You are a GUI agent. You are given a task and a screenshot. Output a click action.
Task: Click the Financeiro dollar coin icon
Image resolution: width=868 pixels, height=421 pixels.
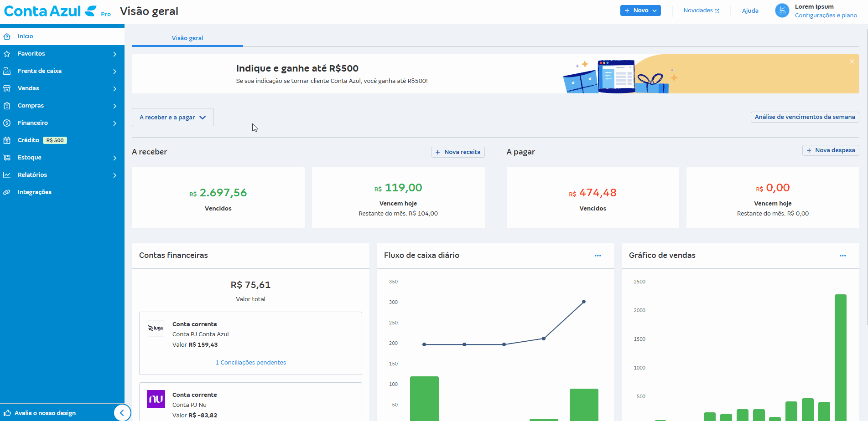[7, 123]
